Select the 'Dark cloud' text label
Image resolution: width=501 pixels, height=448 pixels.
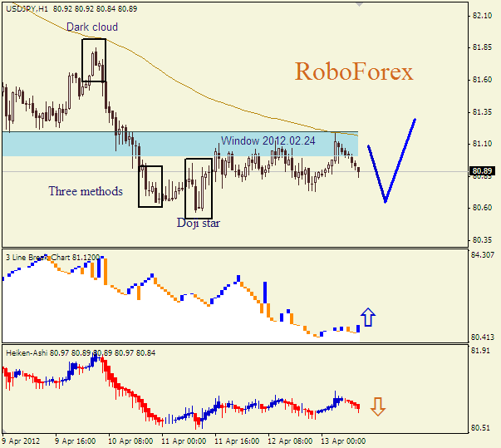click(92, 27)
